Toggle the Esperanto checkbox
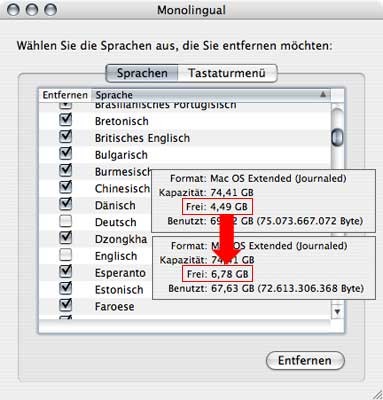The width and height of the screenshot is (383, 400). (x=66, y=272)
